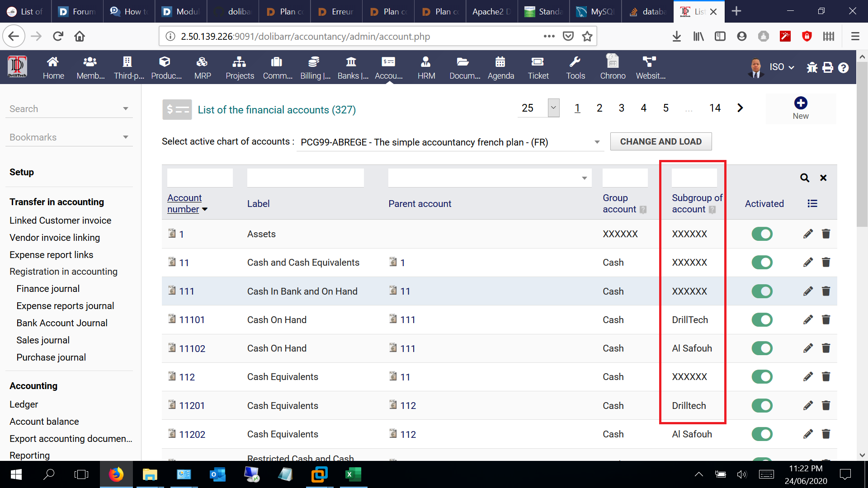The image size is (868, 488).
Task: Edit account 11101 with pencil icon
Action: (x=808, y=320)
